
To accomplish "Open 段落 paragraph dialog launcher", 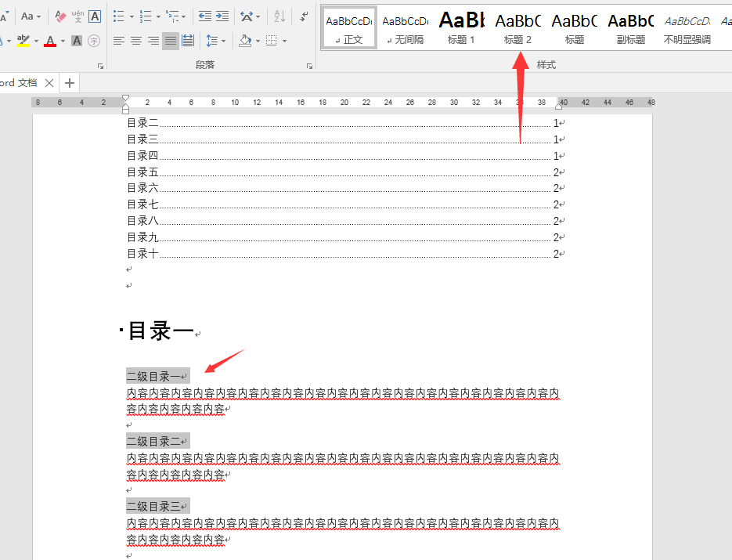I will (x=309, y=67).
